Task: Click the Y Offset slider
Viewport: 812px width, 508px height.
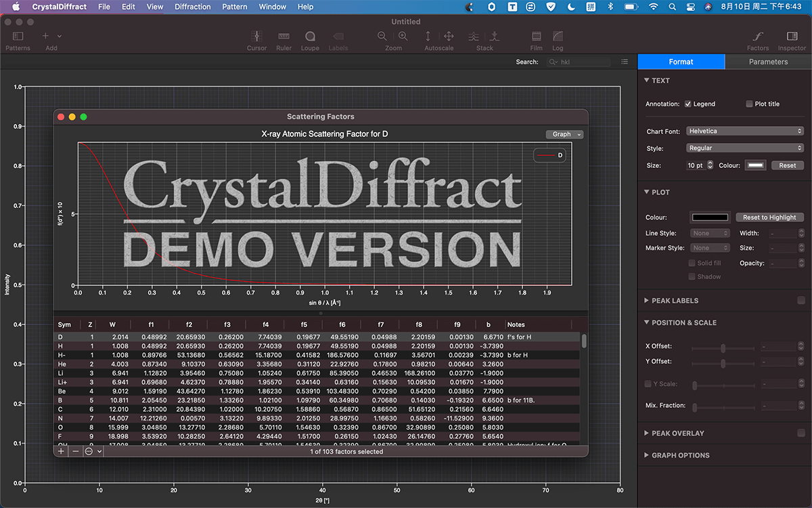Action: (x=723, y=362)
